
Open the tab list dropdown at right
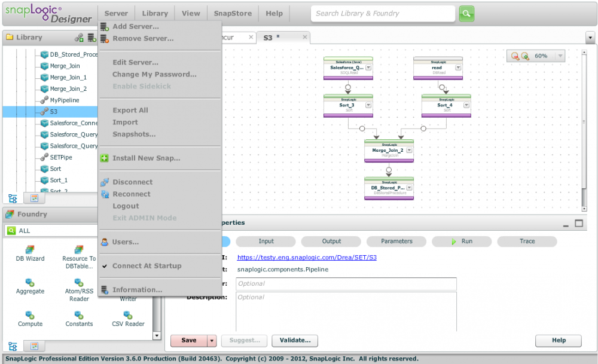pyautogui.click(x=590, y=38)
